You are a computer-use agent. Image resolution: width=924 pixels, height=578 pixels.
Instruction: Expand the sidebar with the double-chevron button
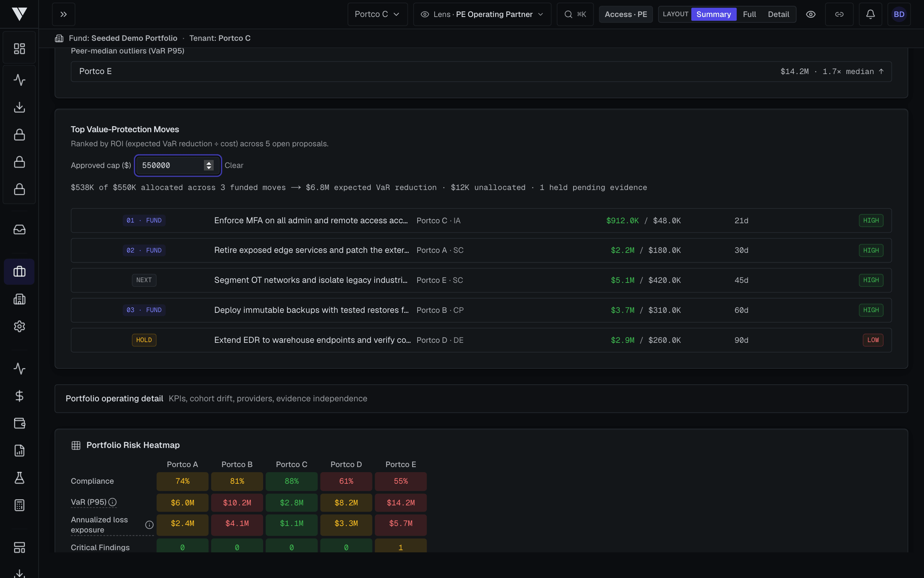pos(64,14)
